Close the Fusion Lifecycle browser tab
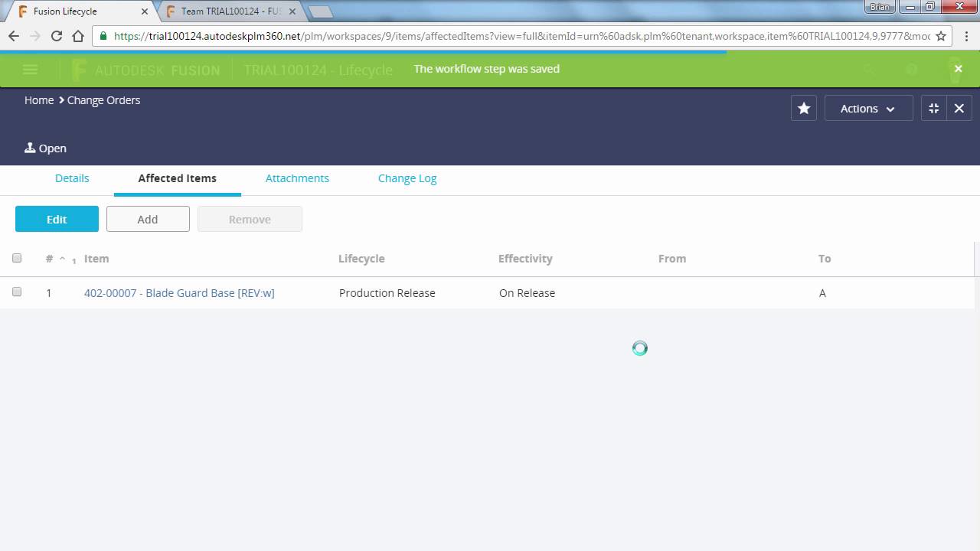Screen dimensions: 980x551 145,11
